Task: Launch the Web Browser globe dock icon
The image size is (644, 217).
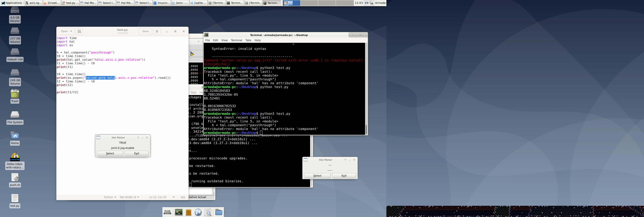Action: point(198,212)
